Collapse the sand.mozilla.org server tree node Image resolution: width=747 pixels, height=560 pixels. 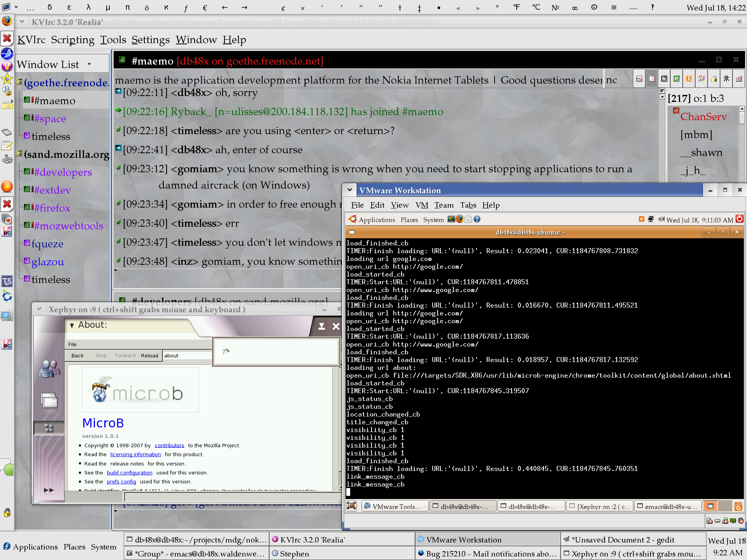point(19,154)
